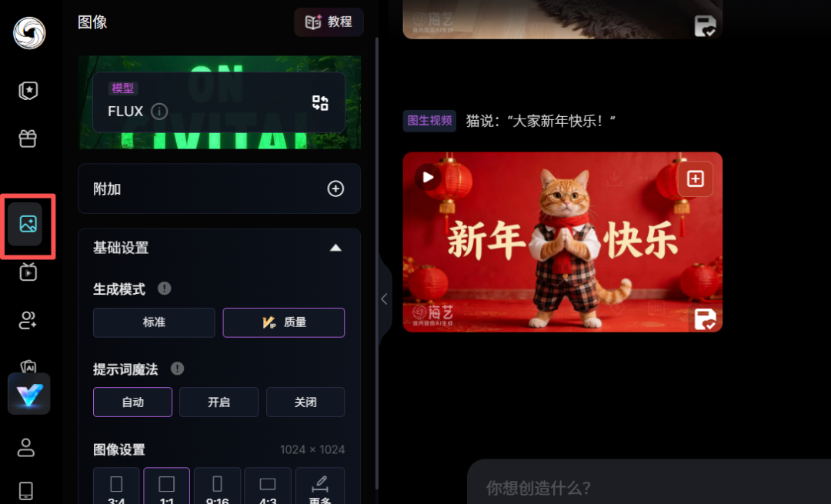The height and width of the screenshot is (504, 831).
Task: Click the AI camera icon in sidebar
Action: tap(28, 366)
